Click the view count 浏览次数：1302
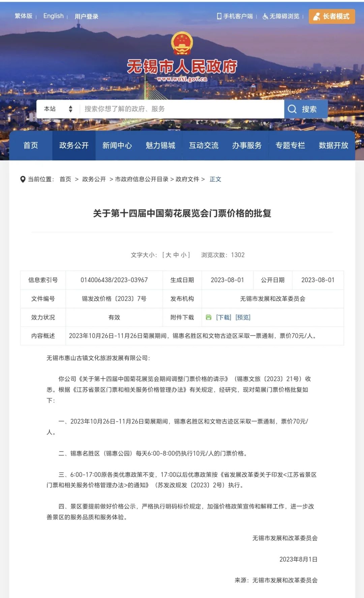364x598 pixels. pos(223,255)
